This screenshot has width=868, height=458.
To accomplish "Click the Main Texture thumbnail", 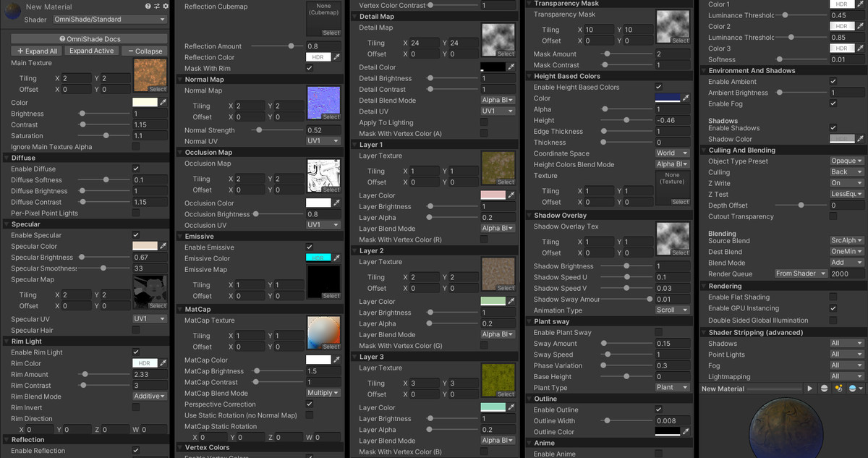I will (x=150, y=76).
